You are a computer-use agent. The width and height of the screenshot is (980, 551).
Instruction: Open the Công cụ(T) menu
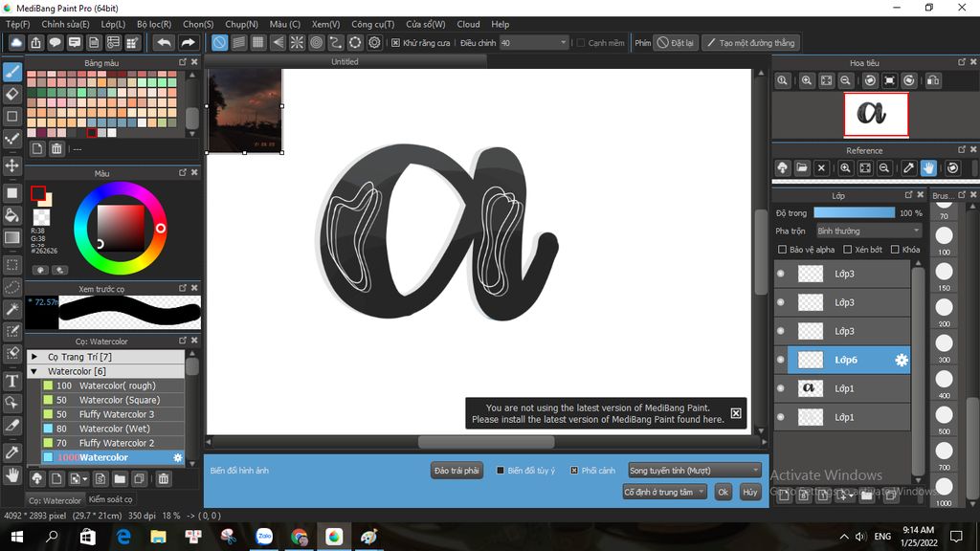372,24
